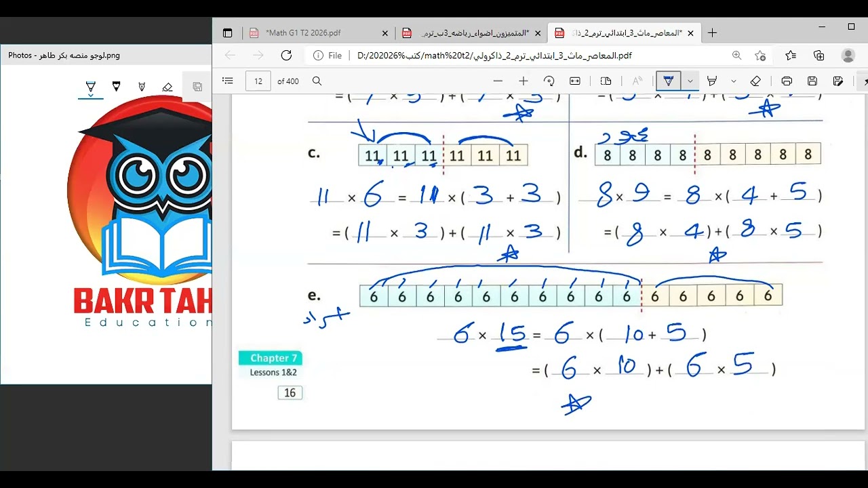Refresh the current PDF page
The height and width of the screenshot is (488, 868).
(x=286, y=56)
